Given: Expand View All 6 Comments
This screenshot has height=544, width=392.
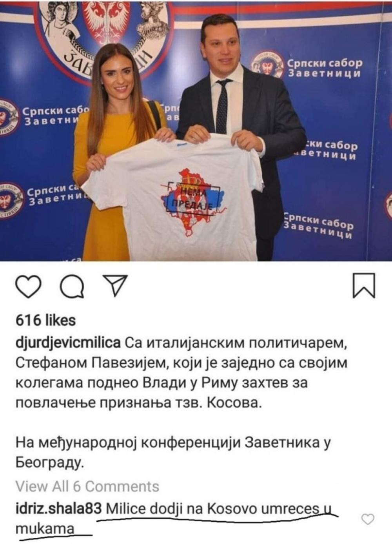Looking at the screenshot, I should pyautogui.click(x=87, y=486).
